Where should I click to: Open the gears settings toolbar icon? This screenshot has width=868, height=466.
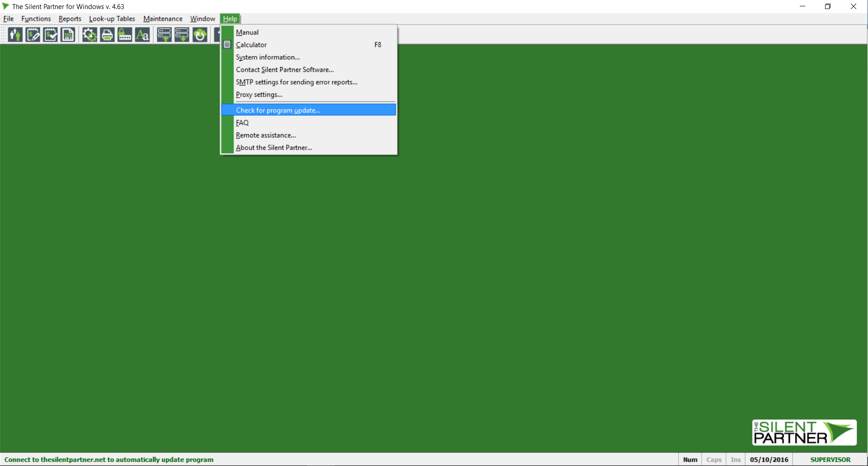[x=89, y=35]
